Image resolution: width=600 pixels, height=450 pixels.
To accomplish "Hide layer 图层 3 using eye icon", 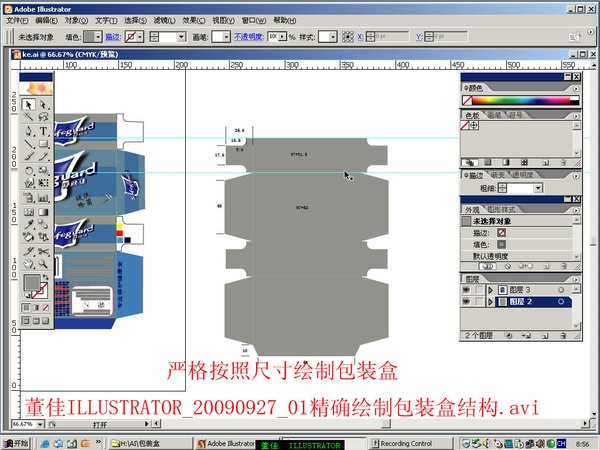I will [468, 289].
